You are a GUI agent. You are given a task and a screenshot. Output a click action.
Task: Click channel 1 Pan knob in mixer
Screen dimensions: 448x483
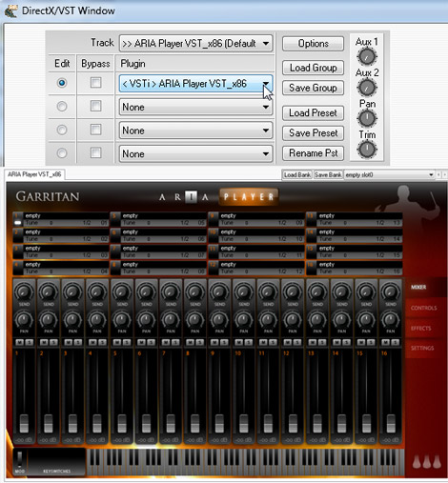24,319
